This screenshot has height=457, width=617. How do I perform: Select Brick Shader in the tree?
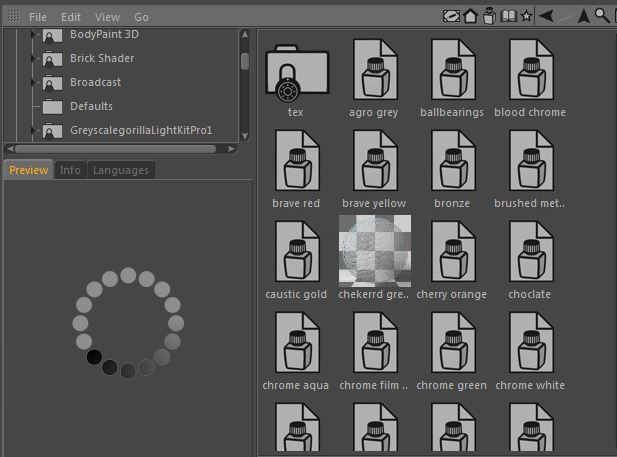tap(102, 58)
